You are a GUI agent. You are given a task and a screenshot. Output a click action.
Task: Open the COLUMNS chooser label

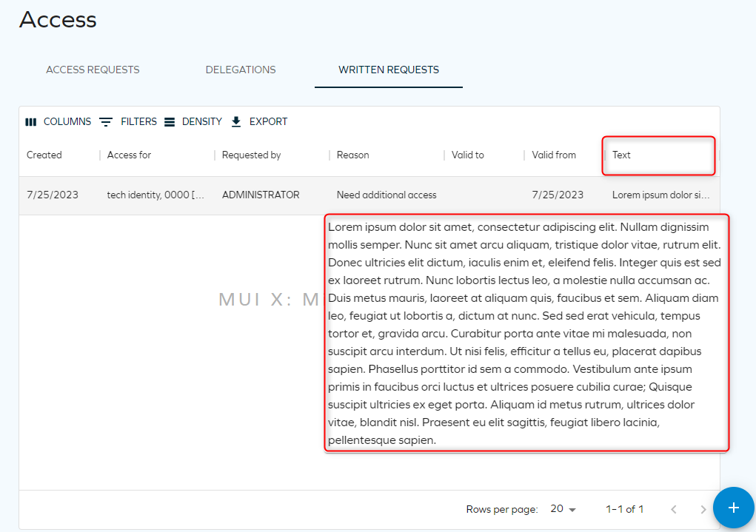(x=67, y=122)
